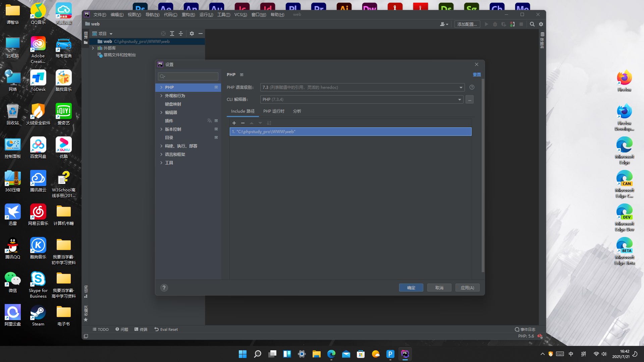Image resolution: width=644 pixels, height=362 pixels.
Task: Remove the selected include path
Action: pyautogui.click(x=243, y=123)
